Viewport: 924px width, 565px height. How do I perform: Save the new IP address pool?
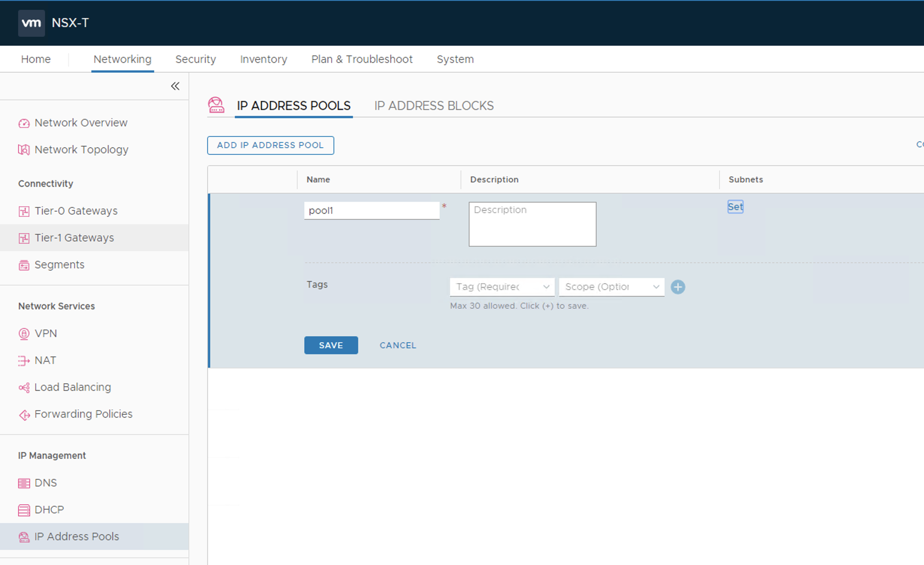[331, 345]
